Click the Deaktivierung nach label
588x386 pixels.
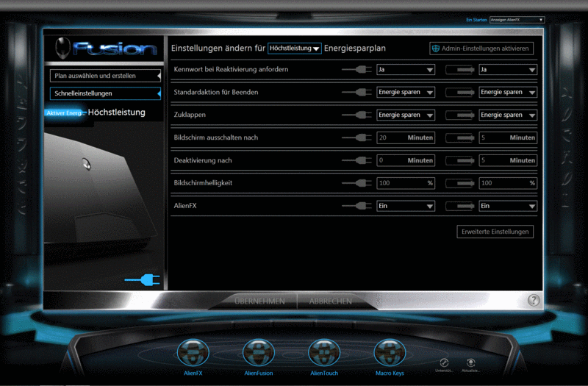[203, 160]
